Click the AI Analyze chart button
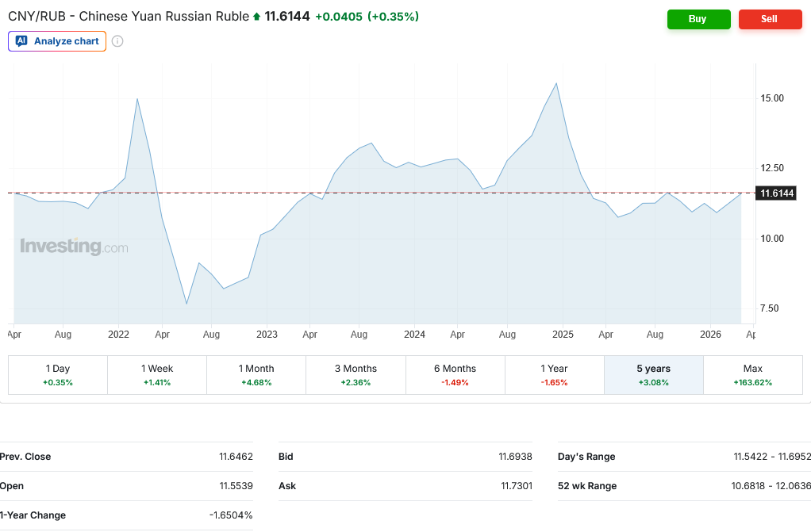This screenshot has width=811, height=532. coord(57,41)
